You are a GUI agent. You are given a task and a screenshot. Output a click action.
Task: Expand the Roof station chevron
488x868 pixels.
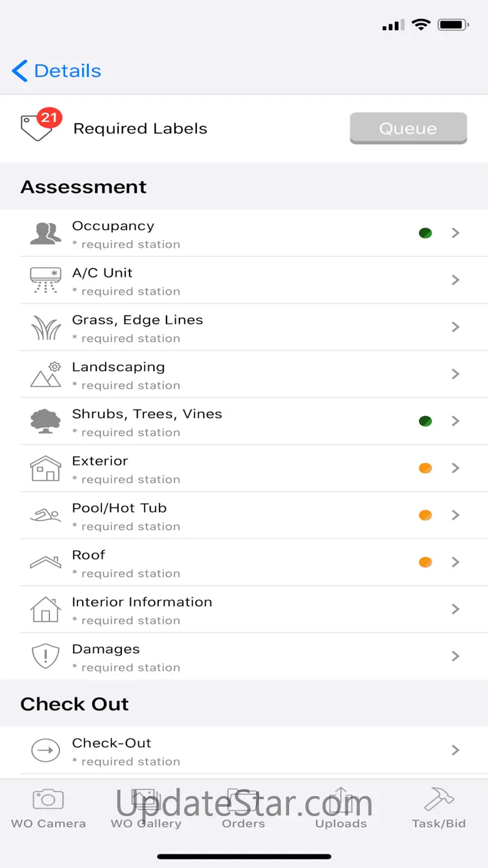point(455,562)
